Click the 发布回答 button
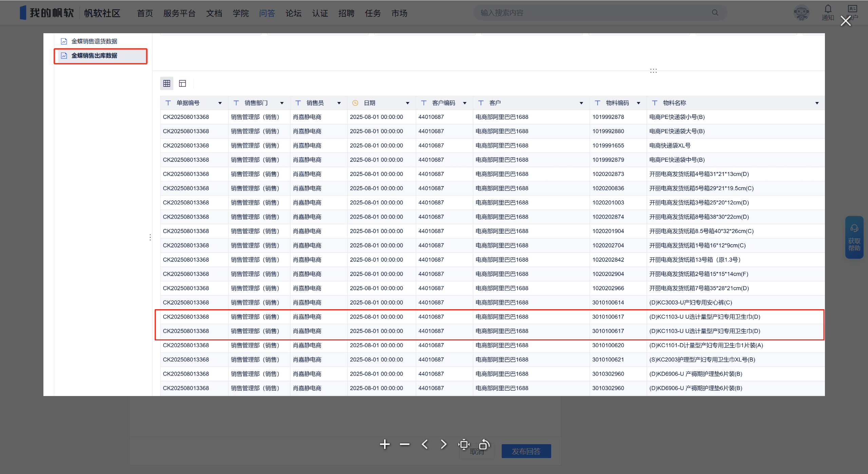868x474 pixels. (526, 451)
